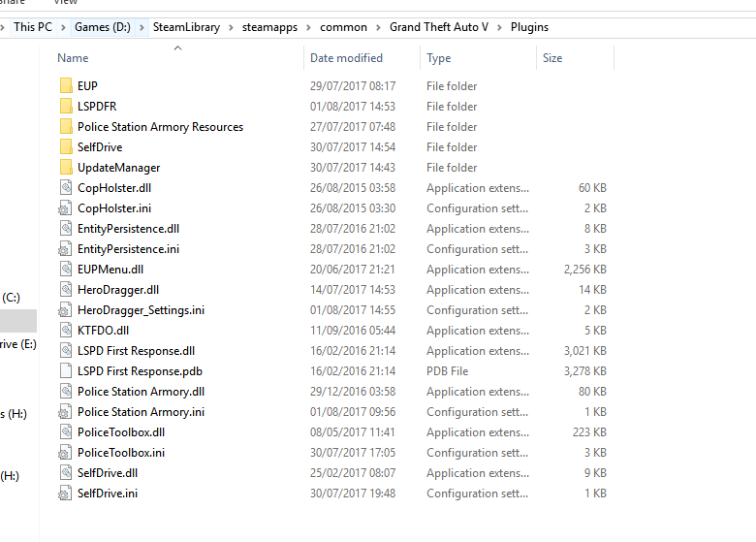Click the EUPMenu.dll file icon
Image resolution: width=756 pixels, height=542 pixels.
tap(66, 270)
